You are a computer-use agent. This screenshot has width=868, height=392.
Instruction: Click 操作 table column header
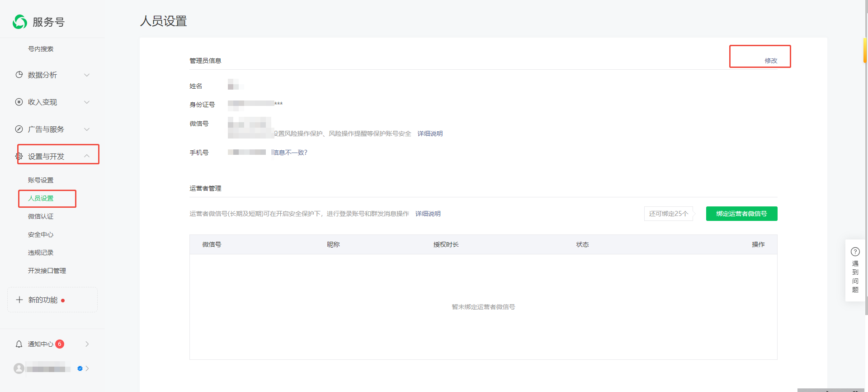[x=758, y=244]
